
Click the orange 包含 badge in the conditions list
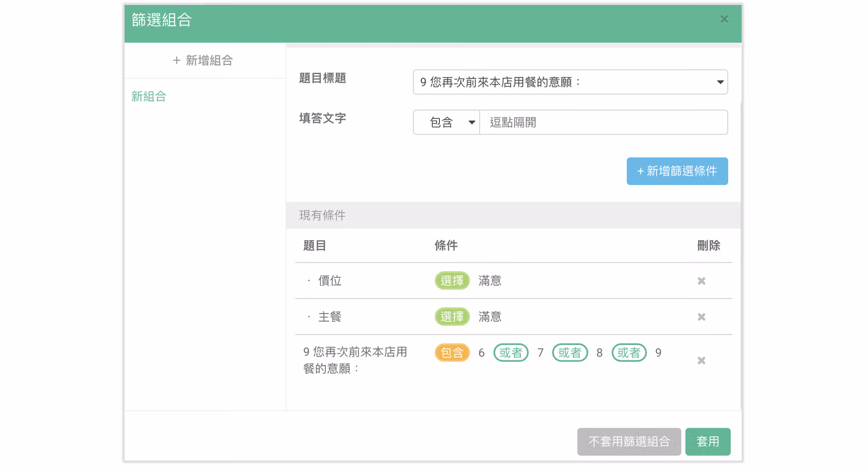click(x=452, y=353)
